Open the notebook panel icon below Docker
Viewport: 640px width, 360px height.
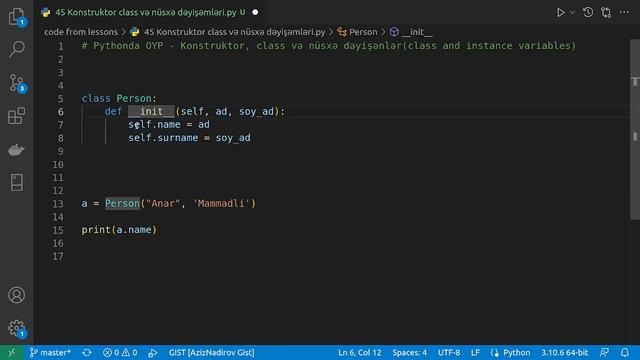point(16,182)
